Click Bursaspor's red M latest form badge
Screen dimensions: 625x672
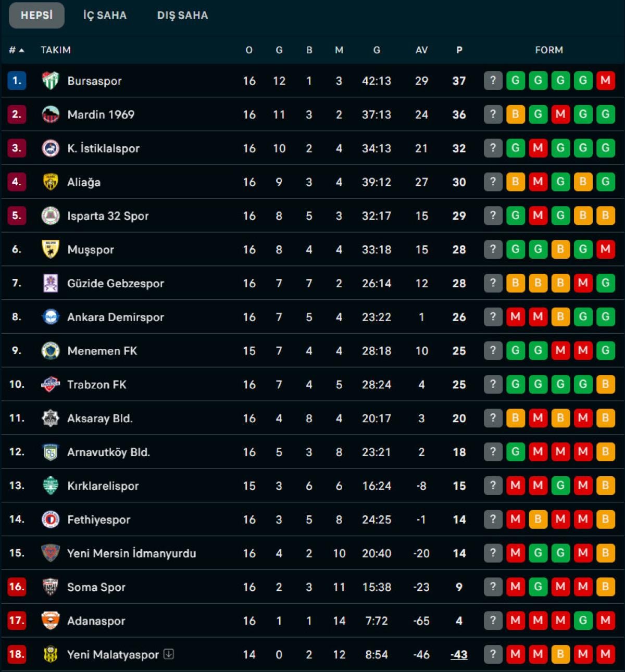tap(605, 81)
